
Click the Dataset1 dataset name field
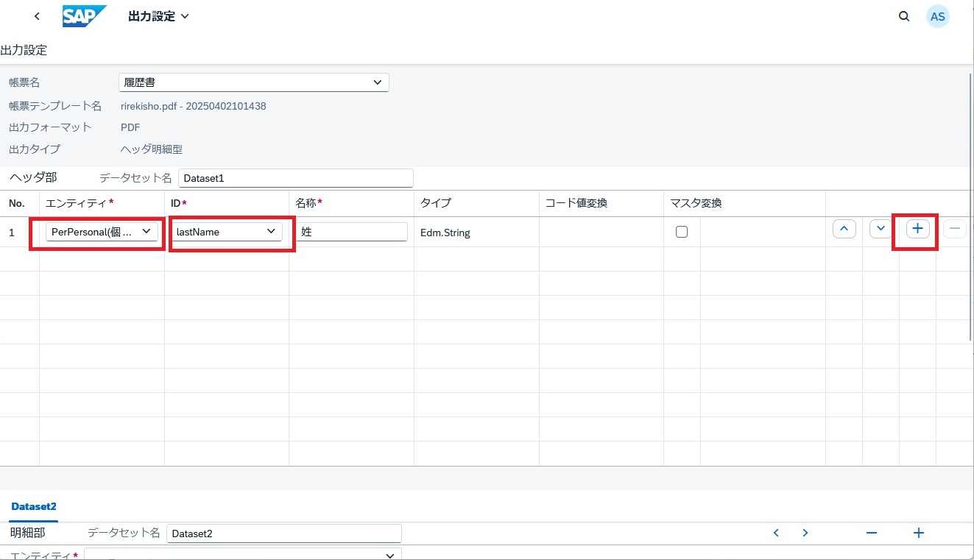295,178
